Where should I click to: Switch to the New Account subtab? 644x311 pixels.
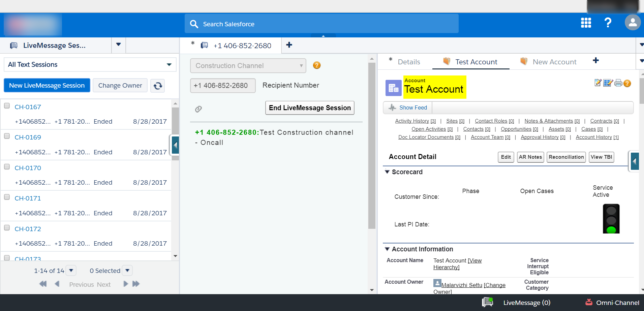[x=548, y=62]
